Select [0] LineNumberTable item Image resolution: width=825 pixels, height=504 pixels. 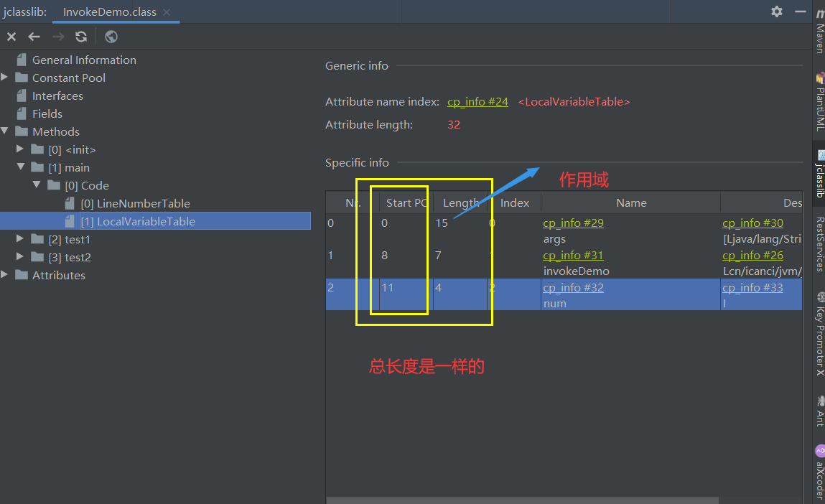[x=135, y=204]
